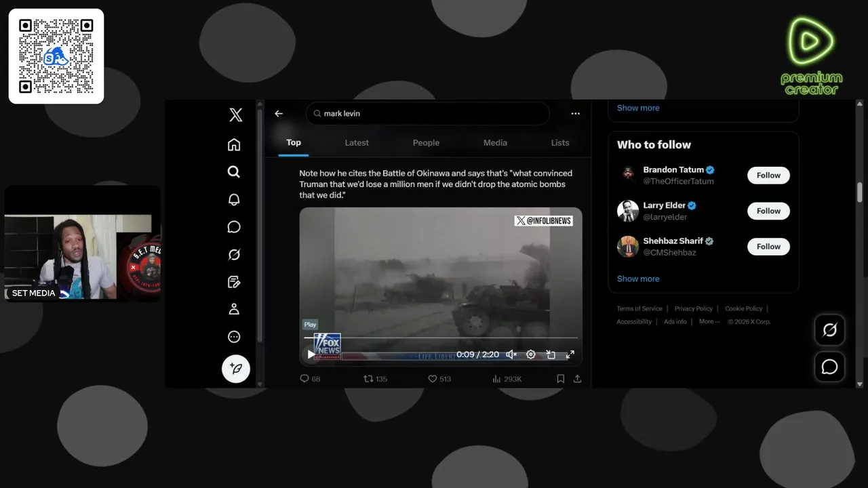The width and height of the screenshot is (868, 488).
Task: Click the @INFOLIBNEWS watermark label
Action: [x=544, y=220]
